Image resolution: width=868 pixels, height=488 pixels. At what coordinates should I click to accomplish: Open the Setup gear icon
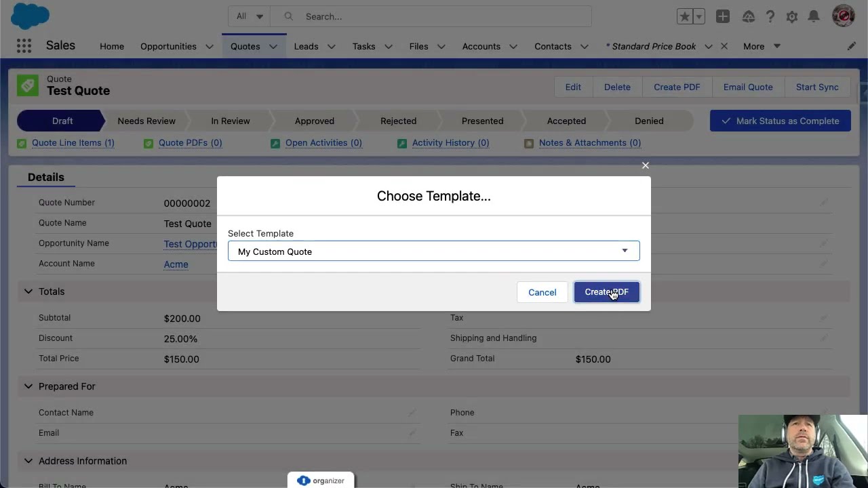tap(792, 17)
